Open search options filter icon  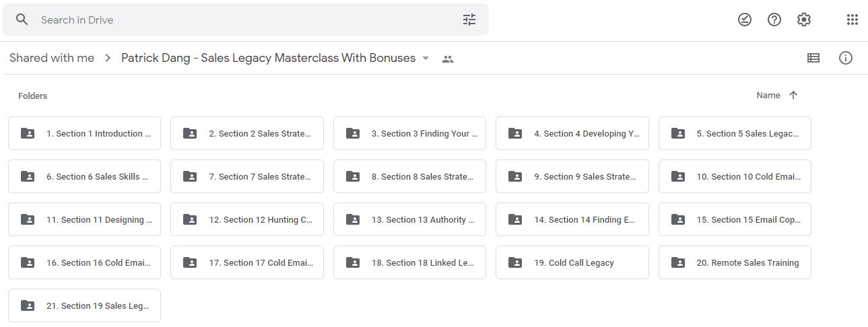(469, 20)
